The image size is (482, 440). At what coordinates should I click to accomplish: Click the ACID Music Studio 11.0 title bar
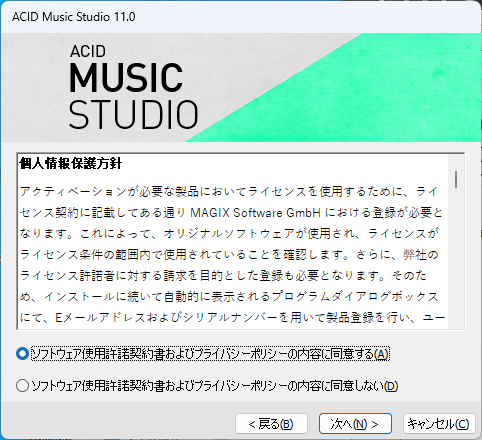(x=241, y=17)
